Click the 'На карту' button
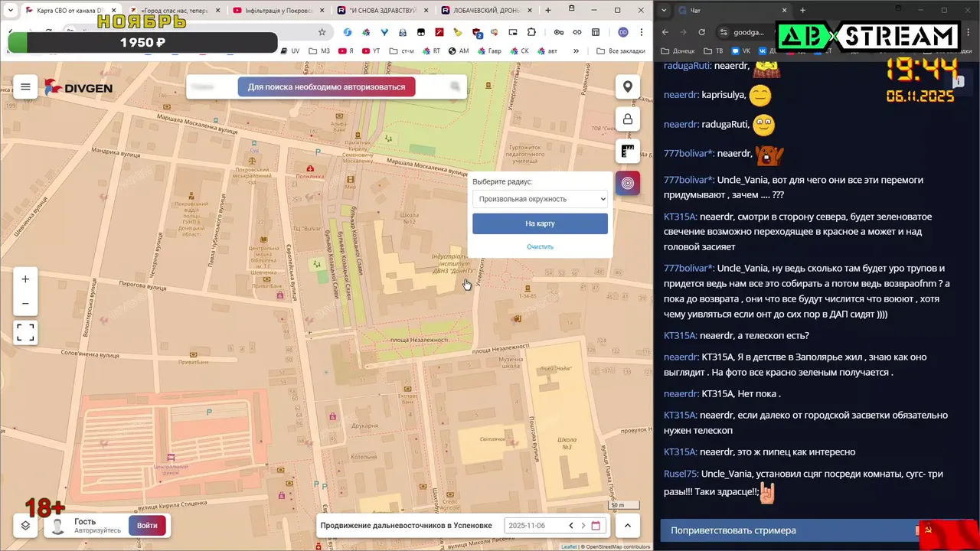Viewport: 980px width, 551px height. tap(540, 223)
